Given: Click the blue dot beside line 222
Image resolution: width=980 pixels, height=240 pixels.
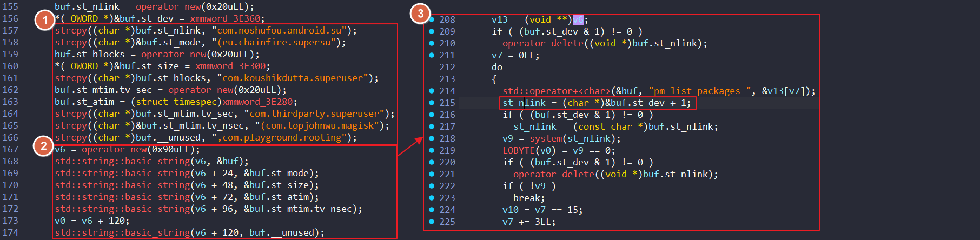Looking at the screenshot, I should coord(432,186).
